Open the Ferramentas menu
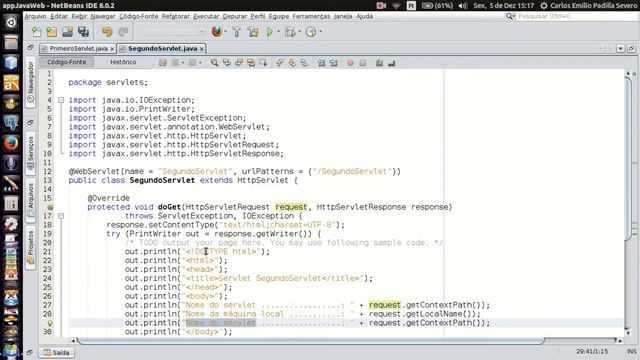640x360 pixels. click(x=311, y=16)
